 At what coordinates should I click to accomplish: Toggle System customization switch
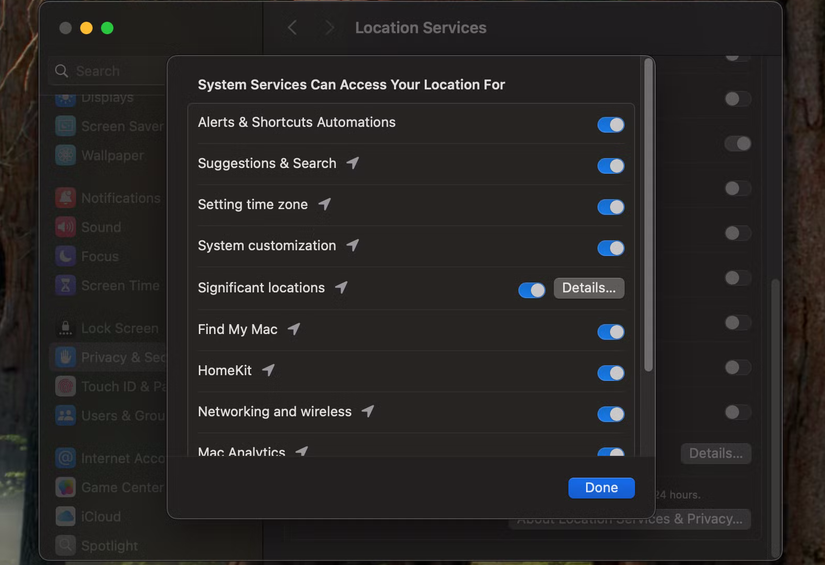[x=610, y=248]
